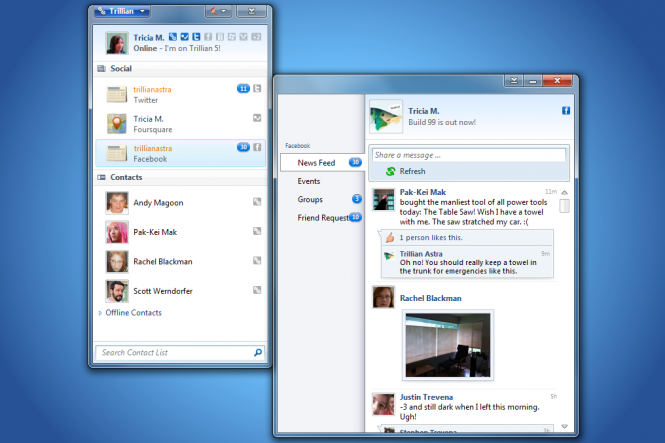Open the torch icon dropdown in Trillian title bar
The width and height of the screenshot is (665, 443).
click(218, 11)
